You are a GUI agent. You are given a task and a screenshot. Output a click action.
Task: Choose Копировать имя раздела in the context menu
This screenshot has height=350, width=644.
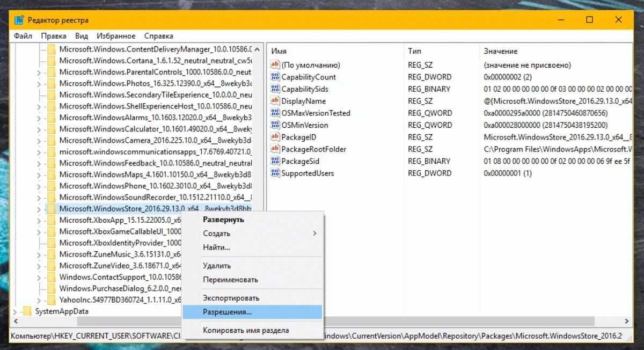coord(252,330)
